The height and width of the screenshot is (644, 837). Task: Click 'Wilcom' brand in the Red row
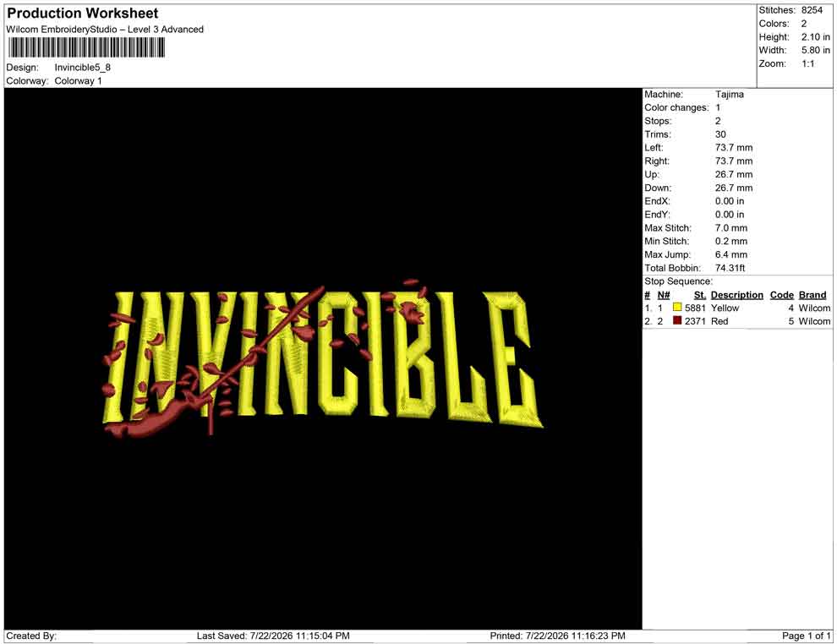click(814, 320)
